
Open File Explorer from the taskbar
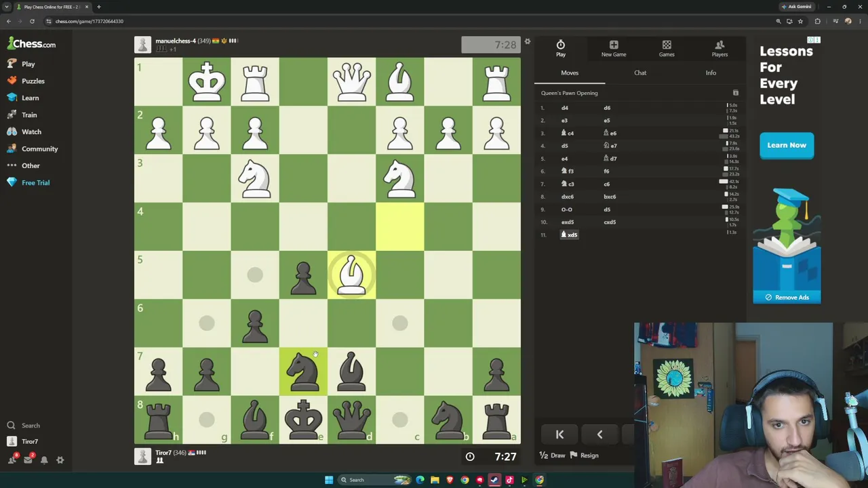435,480
